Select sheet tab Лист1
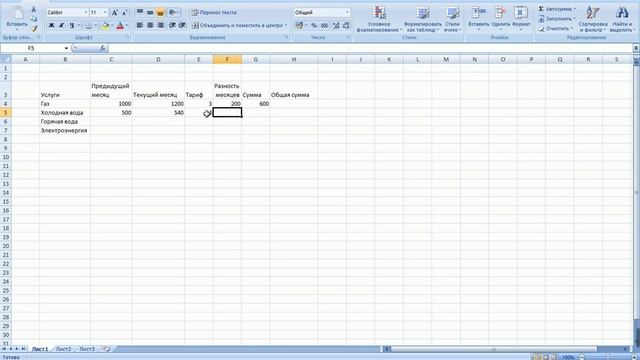Screen dimensions: 640x360 pyautogui.click(x=40, y=349)
